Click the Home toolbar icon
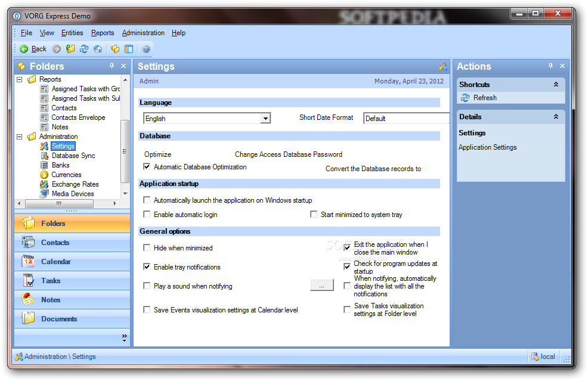Screen dimensions: 588x381 pos(98,49)
